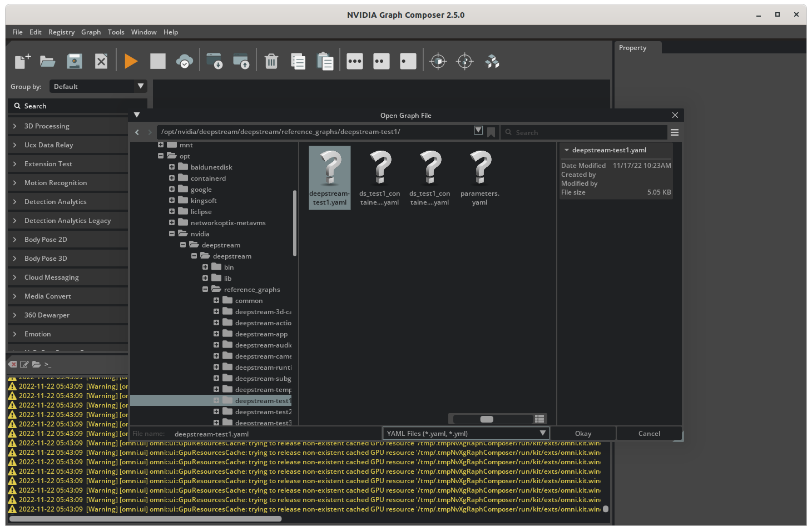812x531 pixels.
Task: Click the console horizontal scrollbar
Action: [x=146, y=519]
